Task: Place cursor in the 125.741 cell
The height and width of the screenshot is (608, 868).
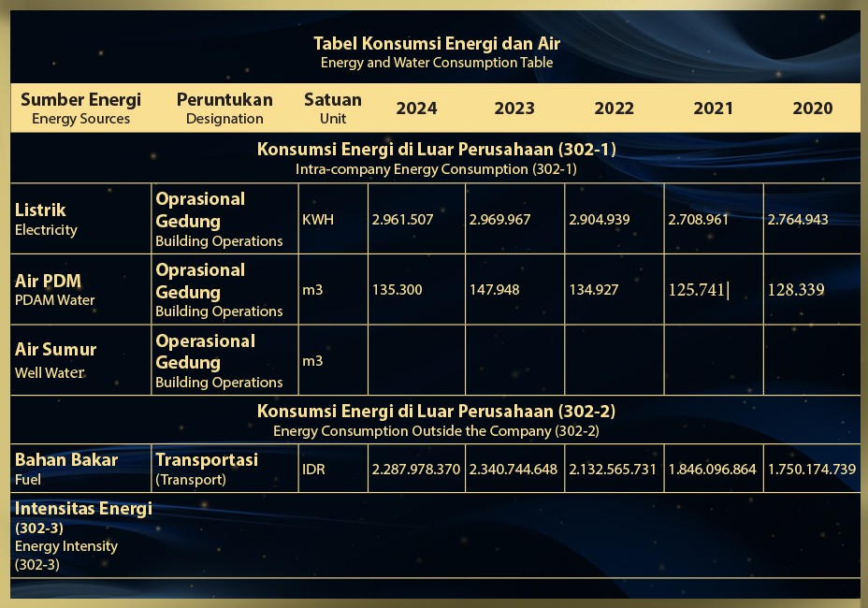Action: click(698, 290)
